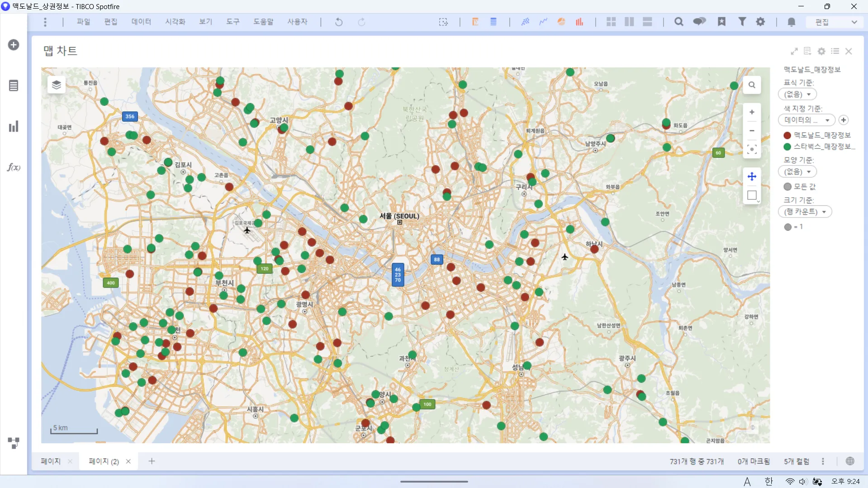Image resolution: width=868 pixels, height=488 pixels.
Task: Add a pie chart visualization from toolbar
Action: [x=561, y=22]
